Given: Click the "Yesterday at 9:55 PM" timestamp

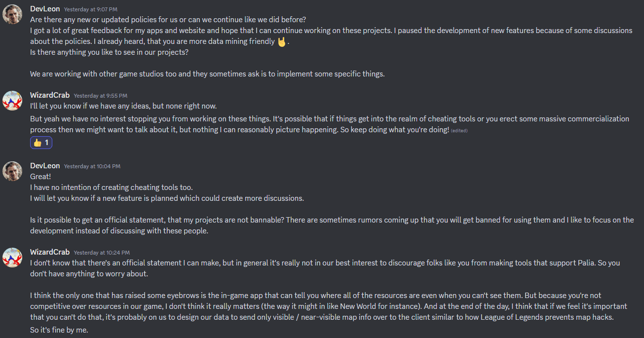Looking at the screenshot, I should click(101, 96).
